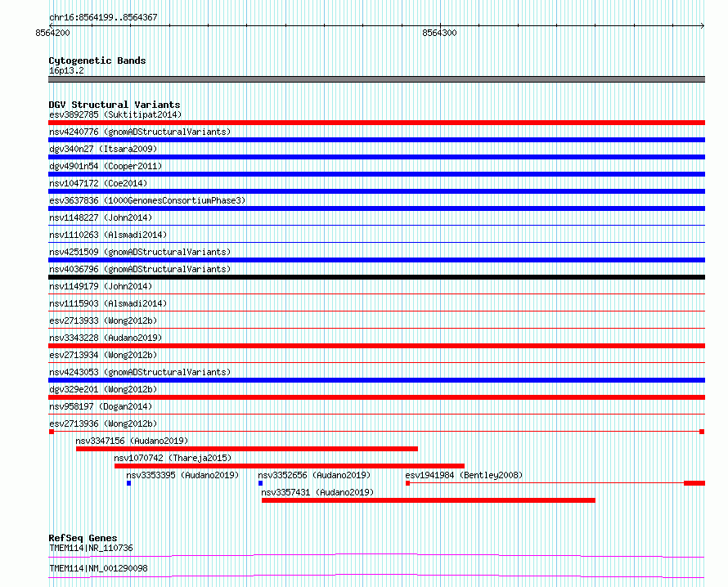Click nsv3347156 (Audano2019) variant label
The height and width of the screenshot is (587, 728).
[x=132, y=441]
